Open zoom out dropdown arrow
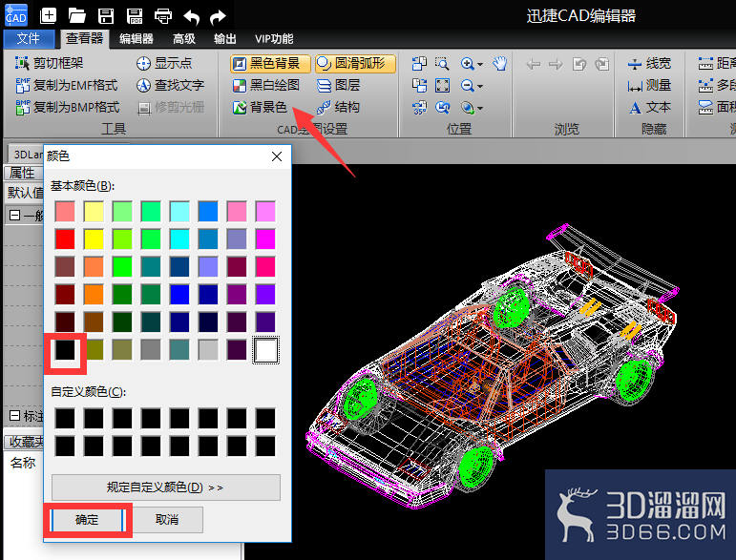This screenshot has width=736, height=560. (x=480, y=86)
